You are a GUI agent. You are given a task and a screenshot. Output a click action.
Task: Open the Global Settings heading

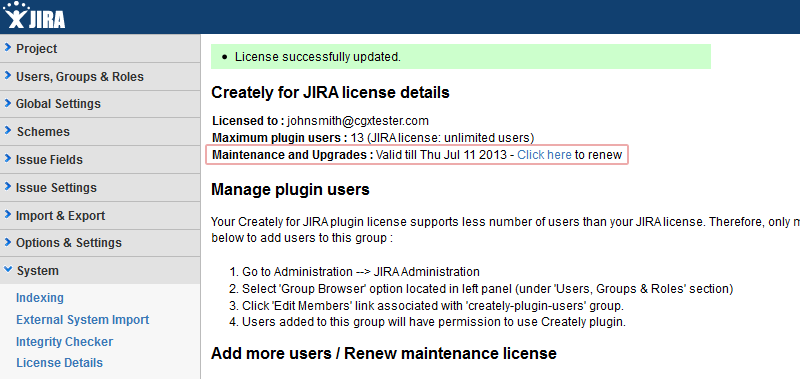tap(58, 104)
